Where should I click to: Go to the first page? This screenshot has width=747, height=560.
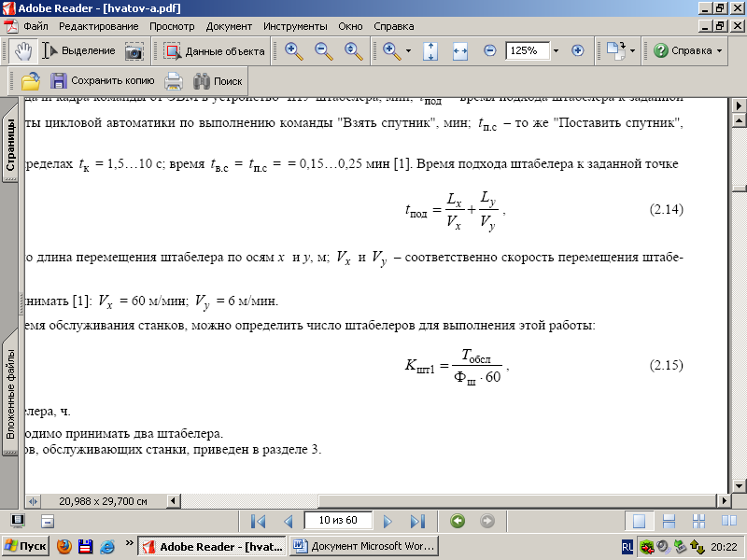coord(258,522)
